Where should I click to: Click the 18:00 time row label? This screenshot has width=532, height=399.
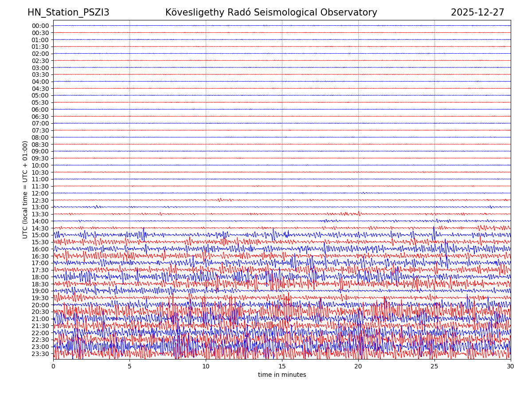40,277
